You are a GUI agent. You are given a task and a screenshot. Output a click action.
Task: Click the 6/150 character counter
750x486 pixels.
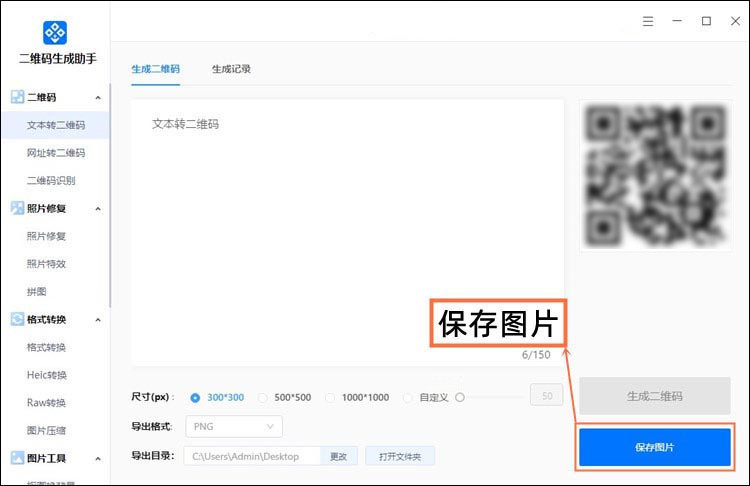click(x=536, y=354)
